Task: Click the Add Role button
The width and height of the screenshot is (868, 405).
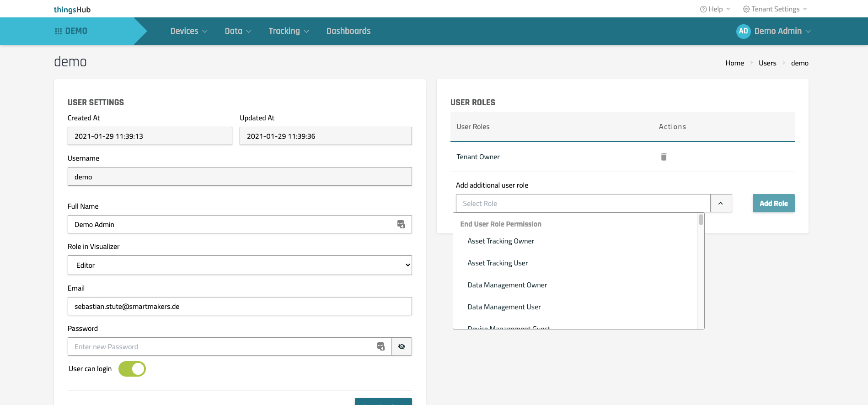Action: click(773, 203)
